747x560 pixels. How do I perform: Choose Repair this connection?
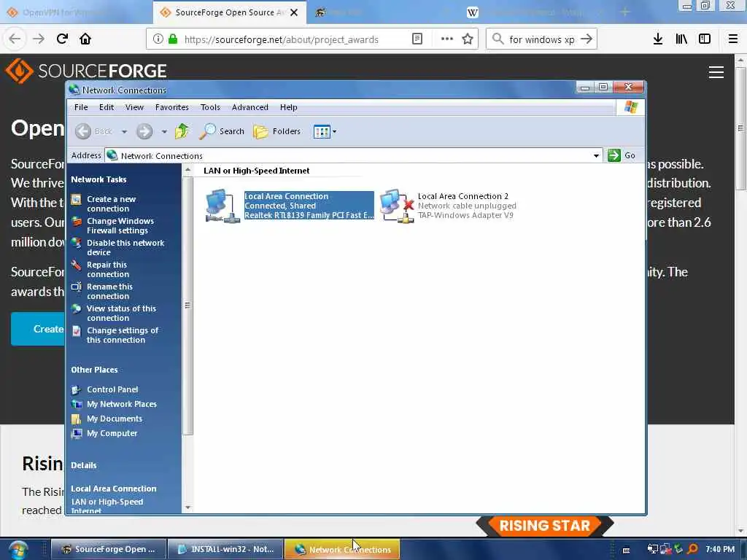[108, 270]
